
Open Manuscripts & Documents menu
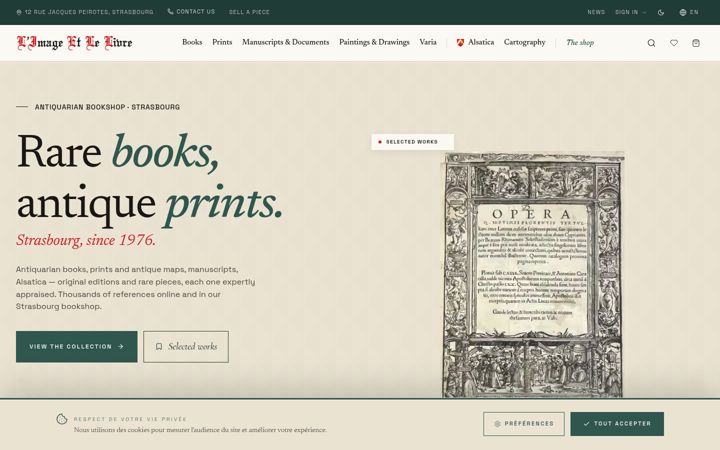286,42
